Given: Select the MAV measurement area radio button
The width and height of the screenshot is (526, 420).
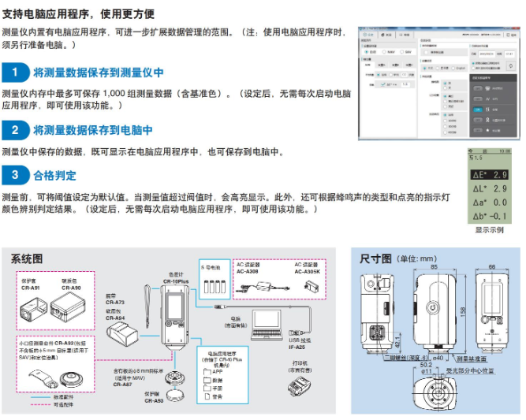Looking at the screenshot, I should (x=386, y=53).
